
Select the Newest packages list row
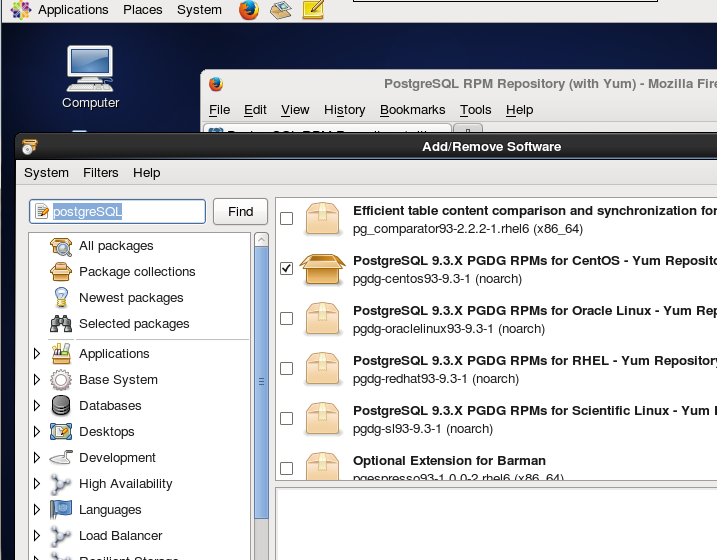click(x=139, y=298)
